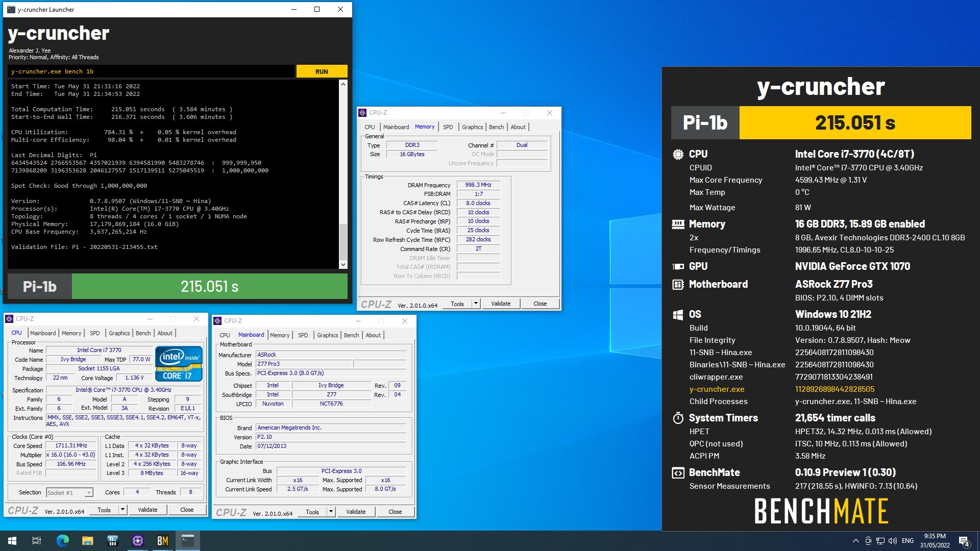This screenshot has height=551, width=980.
Task: Click the Max Core Frequency value in BenchMate
Action: 831,180
